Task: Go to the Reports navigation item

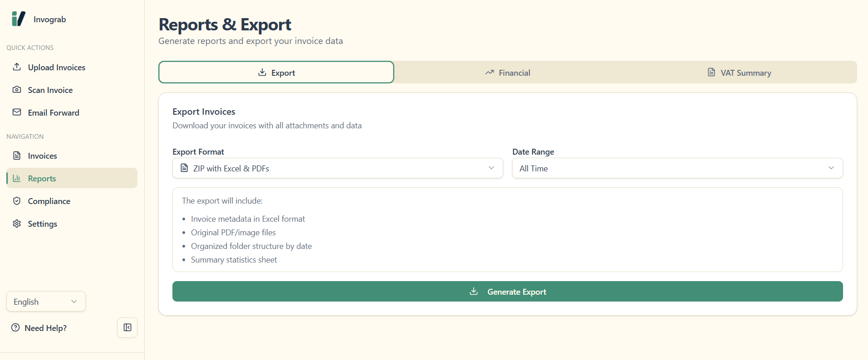Action: click(x=42, y=178)
